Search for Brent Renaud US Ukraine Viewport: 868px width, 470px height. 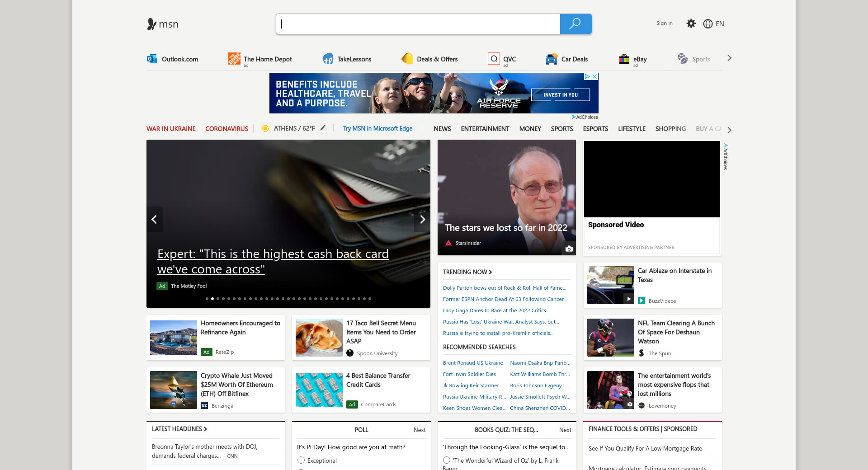(473, 363)
